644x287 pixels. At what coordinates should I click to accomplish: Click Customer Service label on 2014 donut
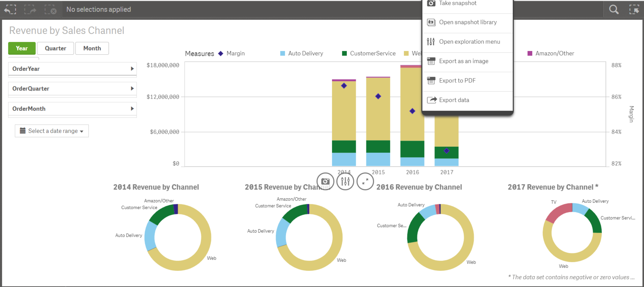(139, 208)
